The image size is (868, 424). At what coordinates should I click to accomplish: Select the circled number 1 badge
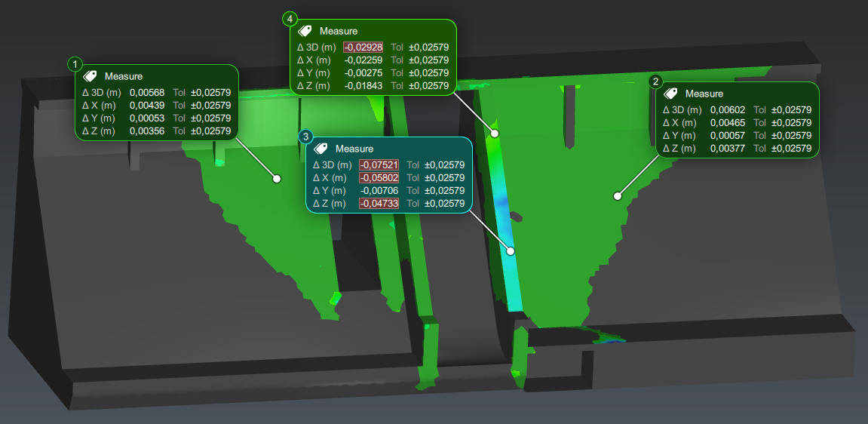[x=75, y=64]
